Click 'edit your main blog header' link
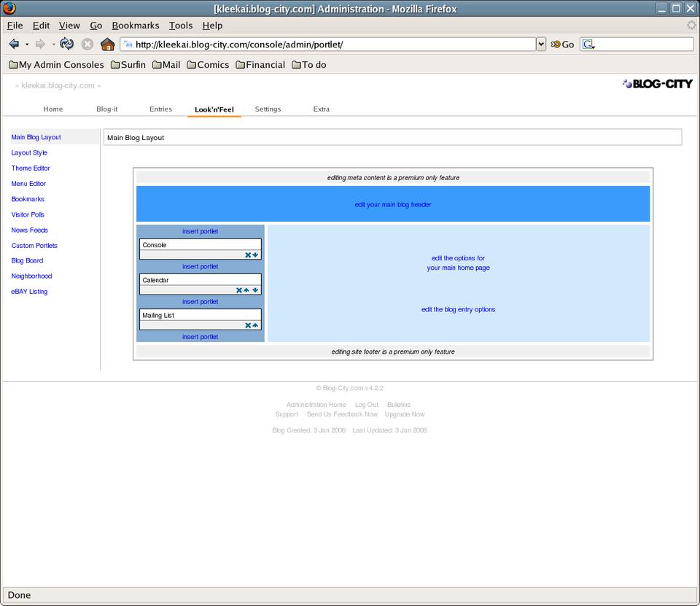 [x=392, y=205]
